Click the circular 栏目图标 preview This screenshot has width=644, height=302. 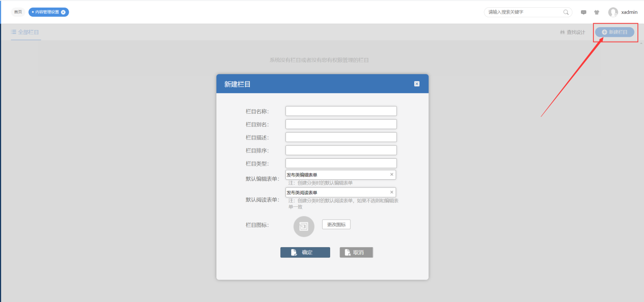[x=304, y=226]
